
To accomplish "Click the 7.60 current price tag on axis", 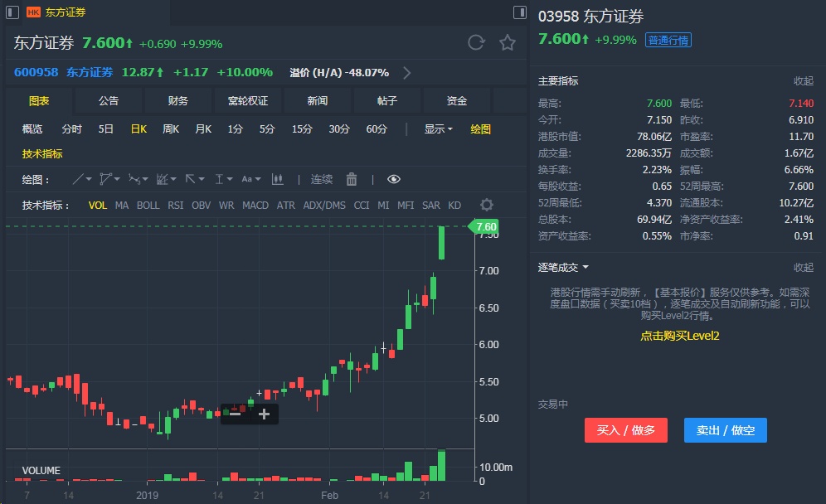I will coord(483,227).
